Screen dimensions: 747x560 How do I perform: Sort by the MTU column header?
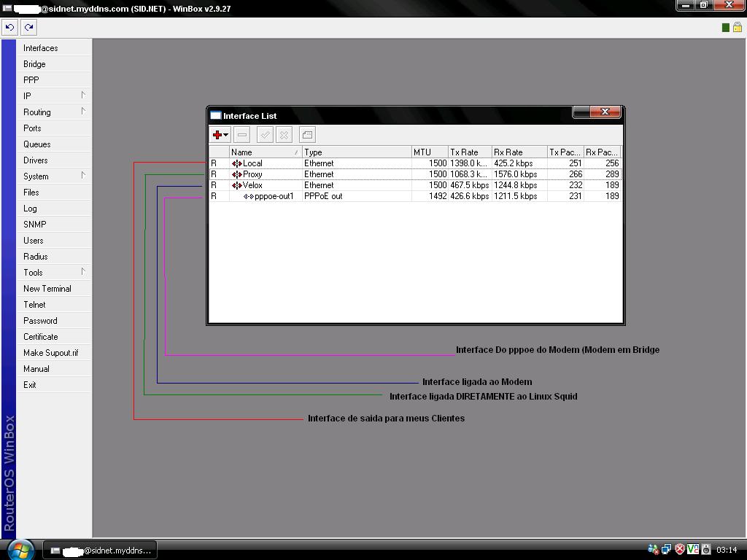point(430,152)
